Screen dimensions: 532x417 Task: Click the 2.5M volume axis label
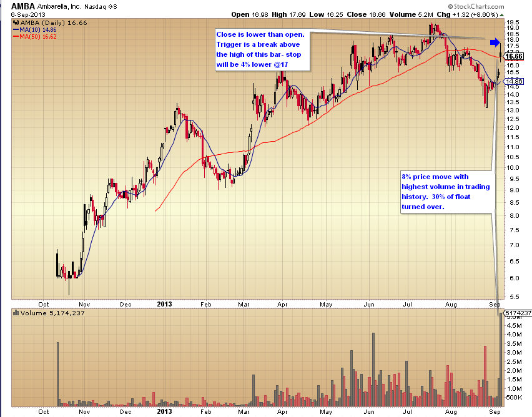coord(515,361)
